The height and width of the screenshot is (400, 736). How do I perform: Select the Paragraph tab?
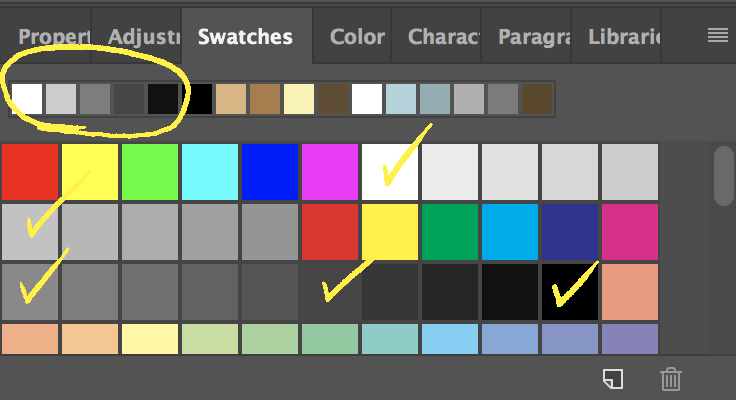coord(531,37)
